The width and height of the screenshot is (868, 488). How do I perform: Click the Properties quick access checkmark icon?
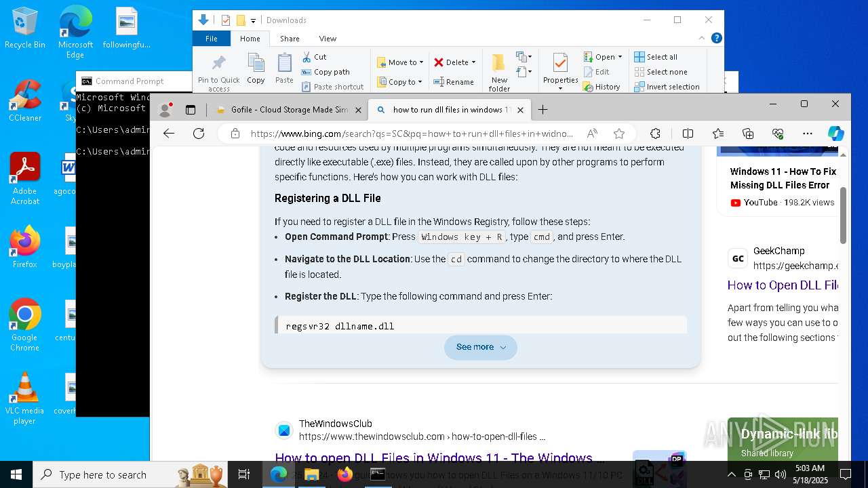[226, 20]
